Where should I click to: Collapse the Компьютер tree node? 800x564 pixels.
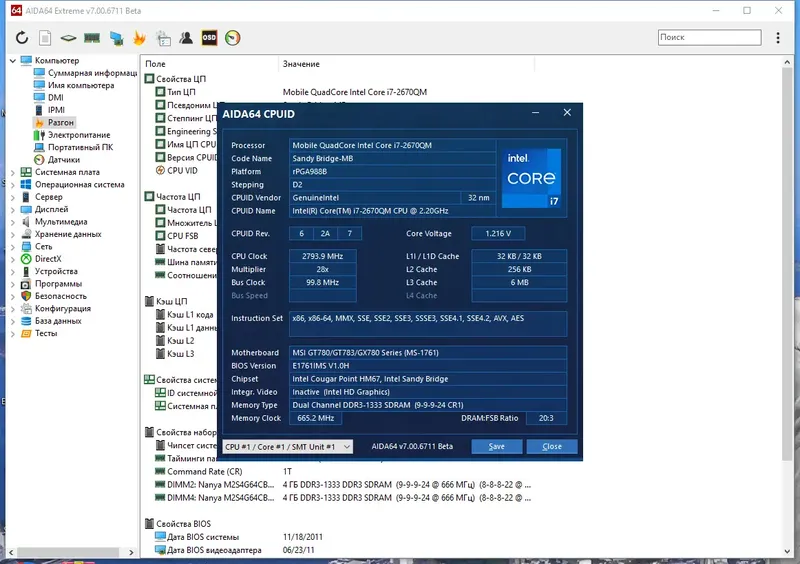[13, 61]
